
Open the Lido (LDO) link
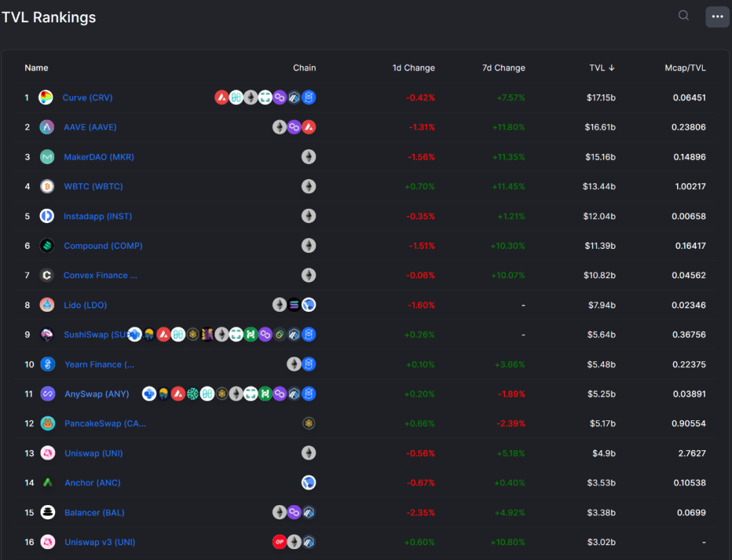[85, 305]
